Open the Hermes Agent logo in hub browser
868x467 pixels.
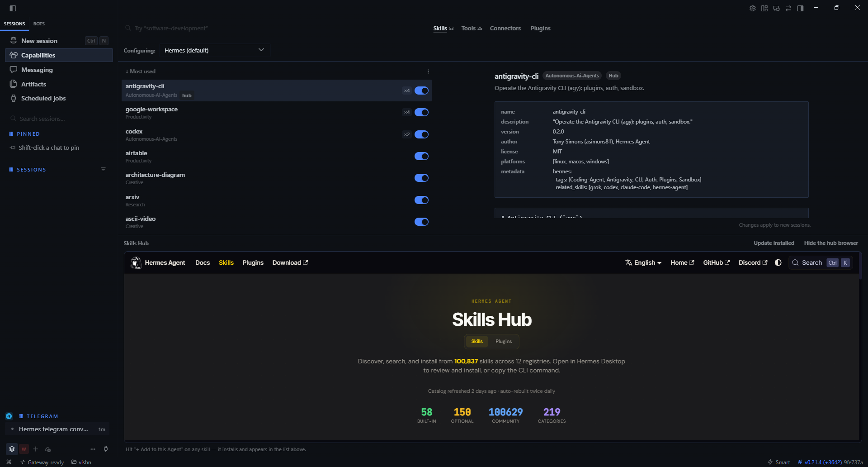tap(136, 262)
